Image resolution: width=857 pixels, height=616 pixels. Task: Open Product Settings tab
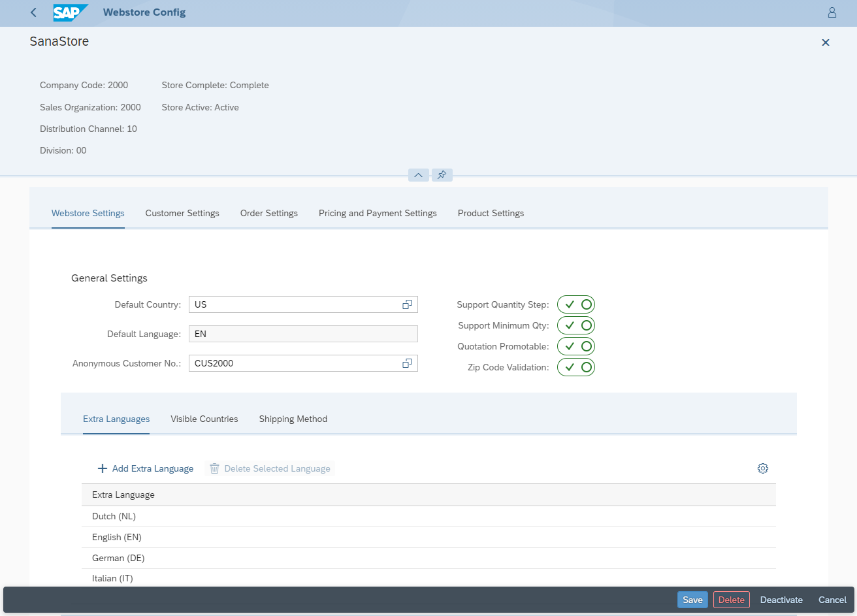[x=491, y=213]
